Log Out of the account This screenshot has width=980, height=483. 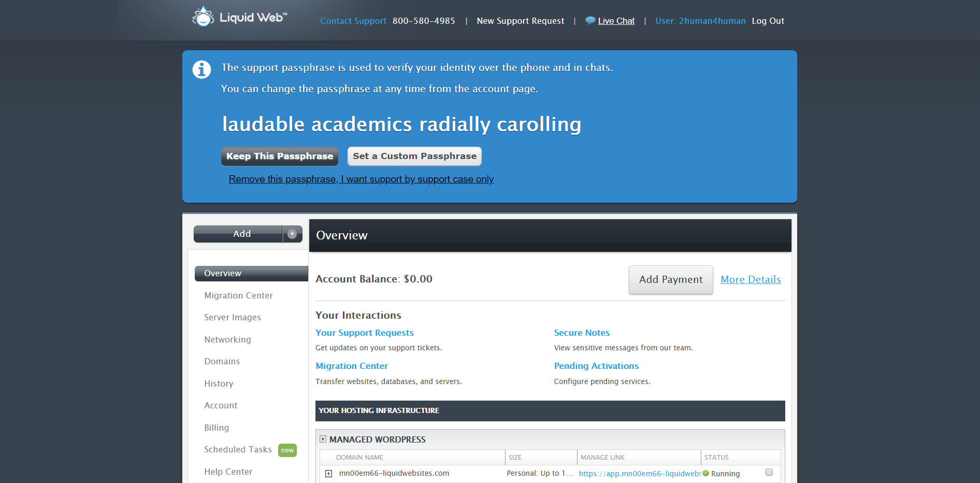768,21
